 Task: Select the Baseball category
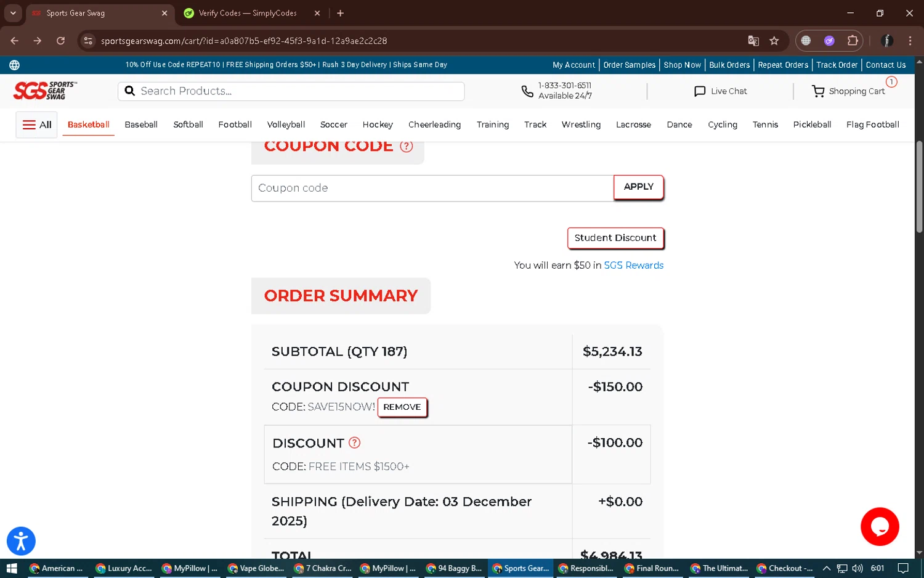coord(141,124)
